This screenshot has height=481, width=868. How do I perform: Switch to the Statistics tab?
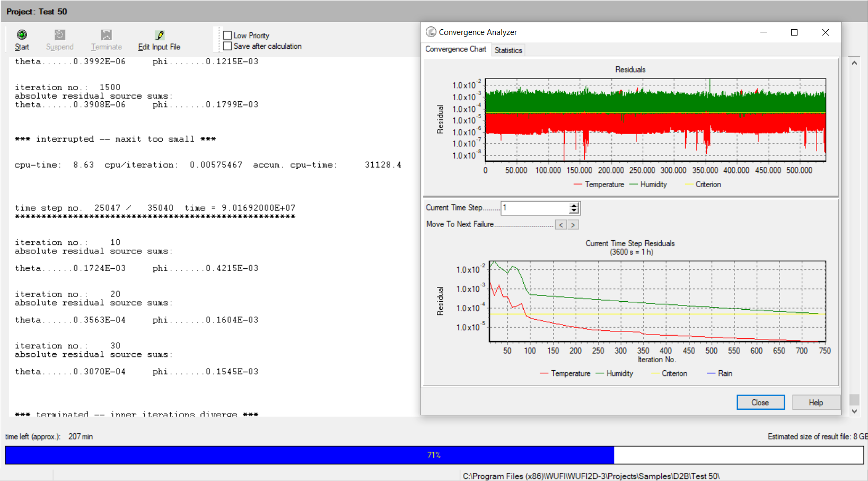pos(507,49)
